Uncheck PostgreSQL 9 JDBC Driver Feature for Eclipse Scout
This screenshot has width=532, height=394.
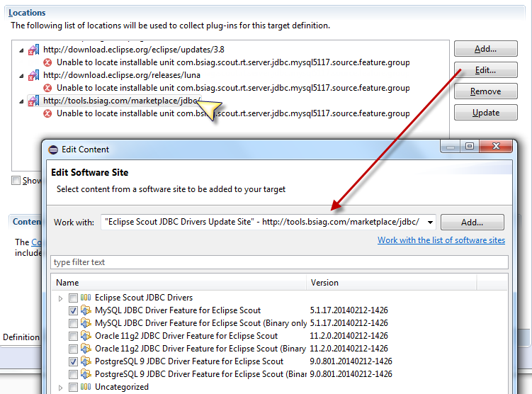(x=73, y=362)
